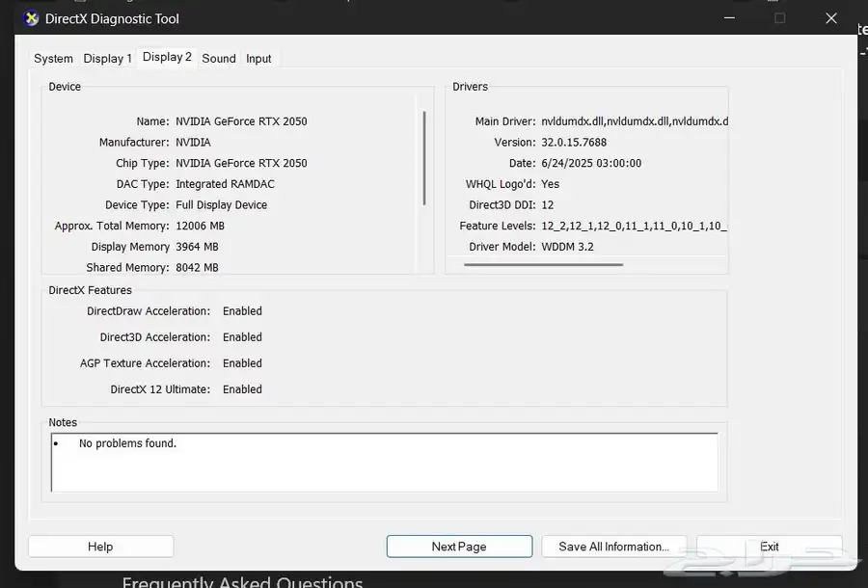Click the DirectX Diagnostic Tool title text
The width and height of the screenshot is (868, 588).
point(113,19)
